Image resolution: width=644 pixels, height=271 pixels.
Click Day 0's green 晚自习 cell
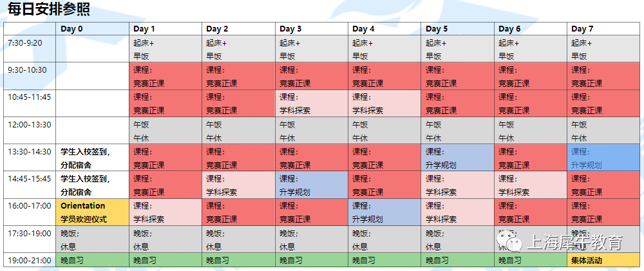pyautogui.click(x=92, y=259)
